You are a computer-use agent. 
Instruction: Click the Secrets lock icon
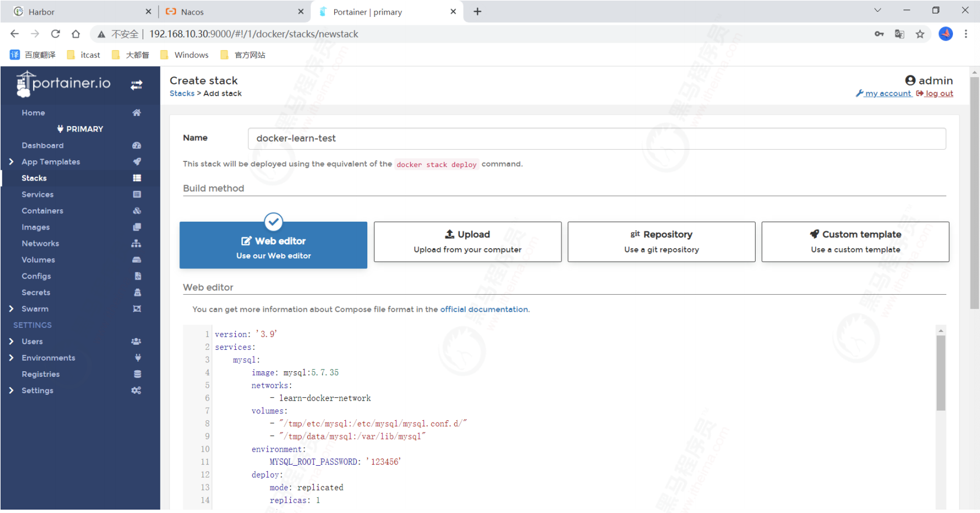(x=137, y=292)
